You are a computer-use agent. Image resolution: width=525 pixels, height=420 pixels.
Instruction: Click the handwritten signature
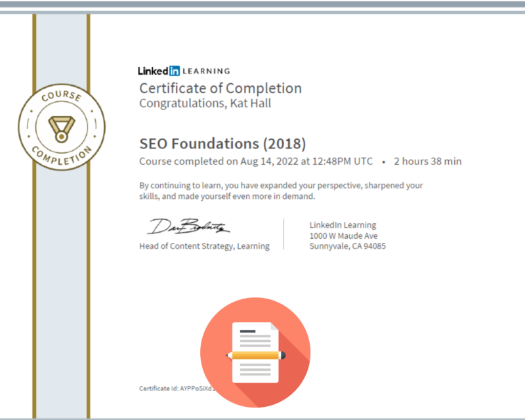pos(188,226)
